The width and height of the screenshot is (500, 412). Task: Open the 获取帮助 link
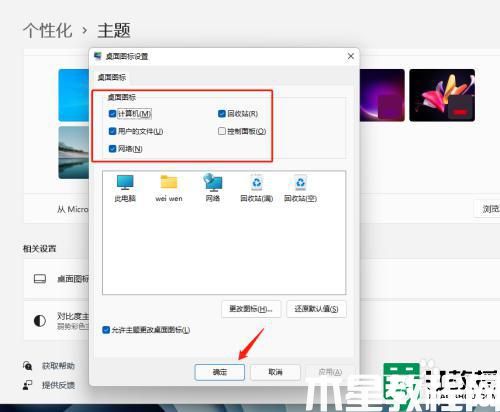pos(58,366)
